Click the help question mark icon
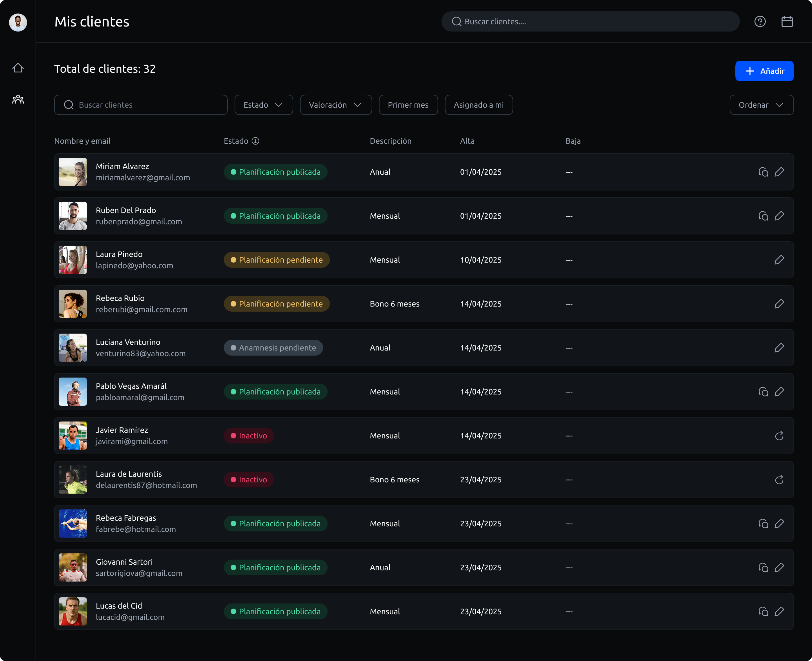This screenshot has height=661, width=812. [760, 22]
